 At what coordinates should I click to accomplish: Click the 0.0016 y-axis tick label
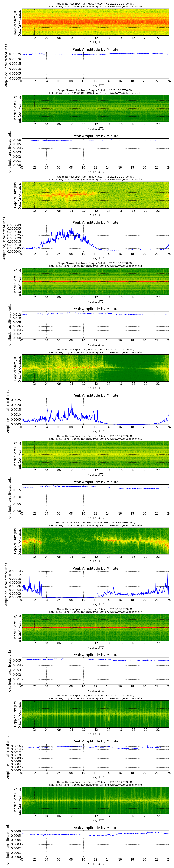click(15, 746)
